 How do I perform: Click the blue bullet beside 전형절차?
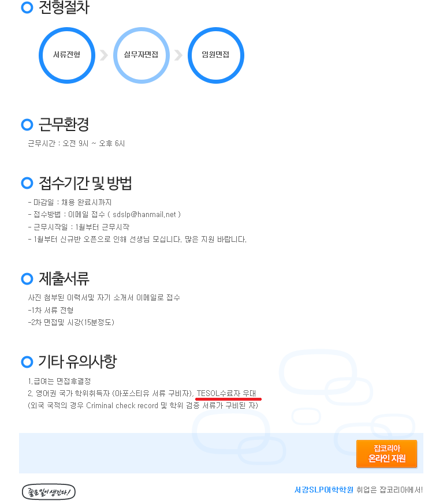[27, 8]
